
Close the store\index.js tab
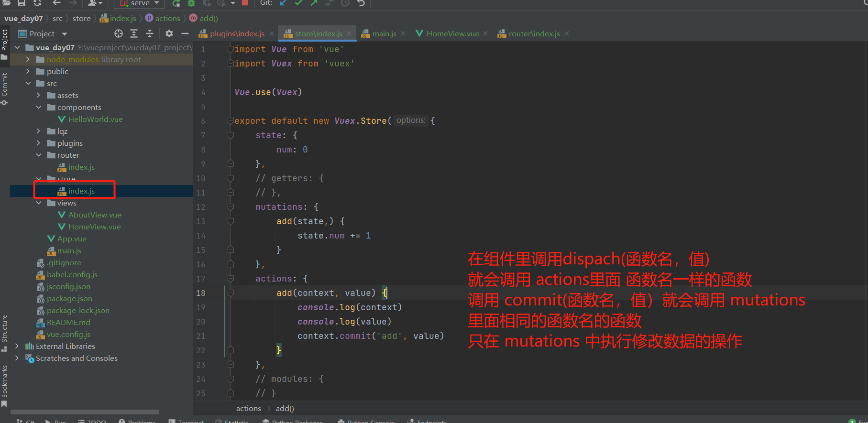tap(349, 33)
